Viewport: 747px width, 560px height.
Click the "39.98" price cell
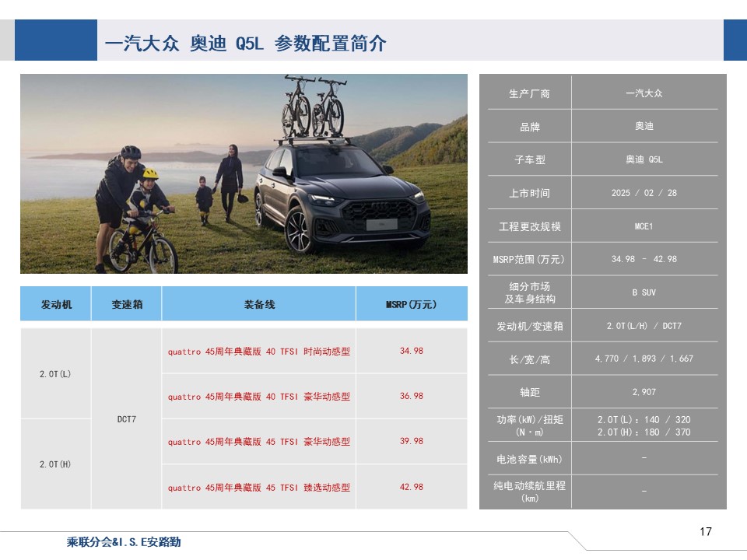pyautogui.click(x=412, y=442)
